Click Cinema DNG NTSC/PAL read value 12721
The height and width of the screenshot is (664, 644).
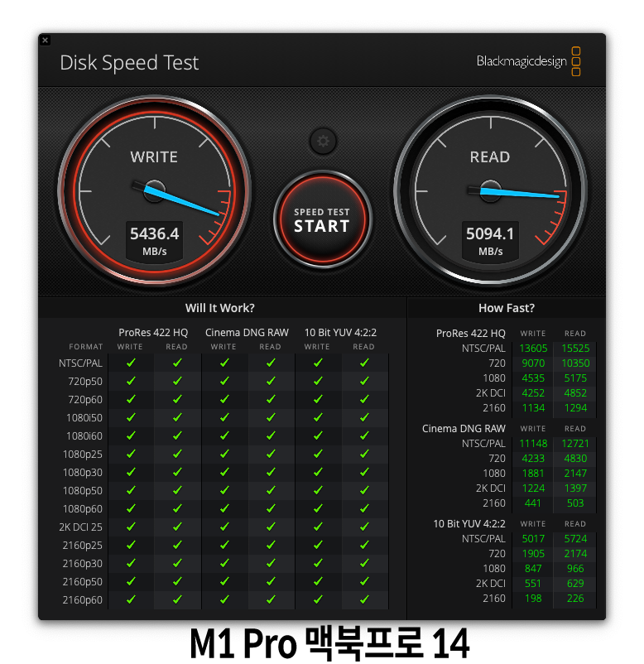(x=575, y=444)
